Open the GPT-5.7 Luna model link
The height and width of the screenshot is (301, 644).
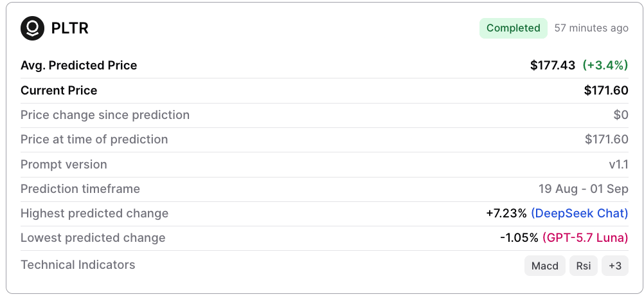(586, 238)
